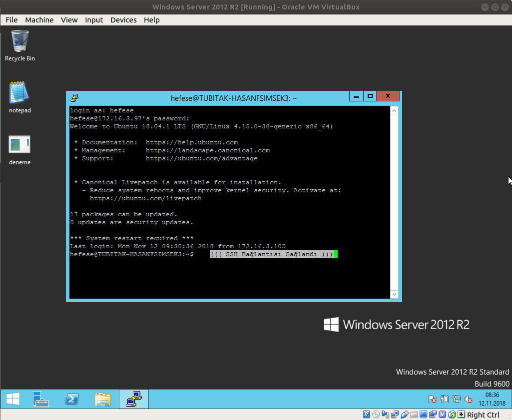
Task: Click the https://ubuntu.com/livepatch terminal text
Action: 146,198
